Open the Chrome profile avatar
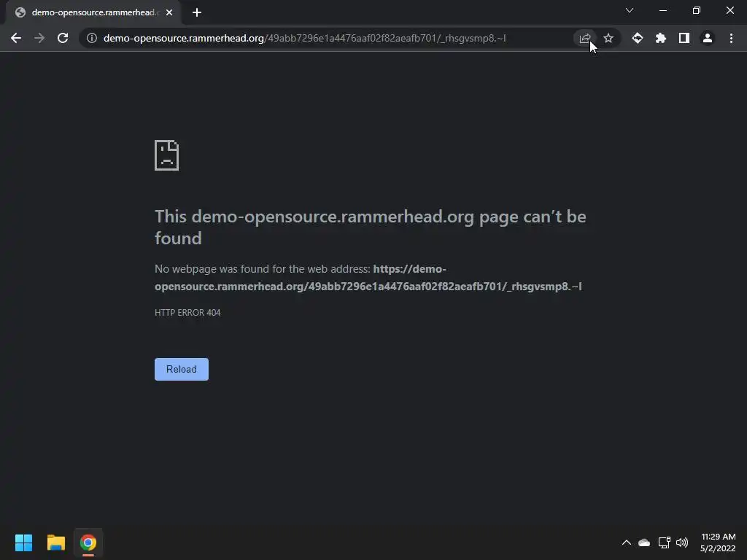This screenshot has height=560, width=747. tap(708, 38)
